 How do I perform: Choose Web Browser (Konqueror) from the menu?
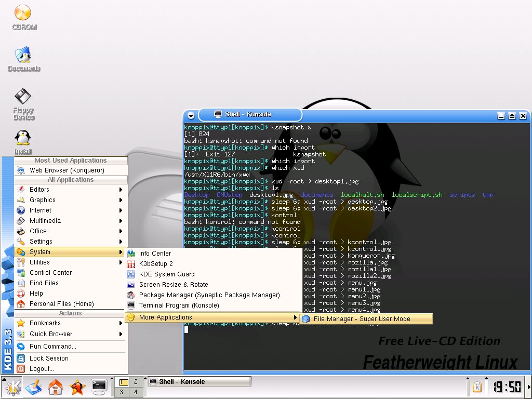coord(71,170)
